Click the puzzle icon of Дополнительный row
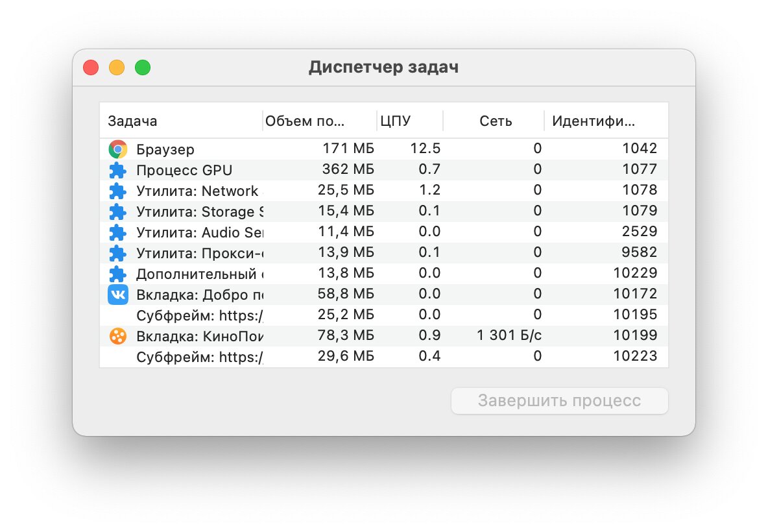 [x=117, y=274]
